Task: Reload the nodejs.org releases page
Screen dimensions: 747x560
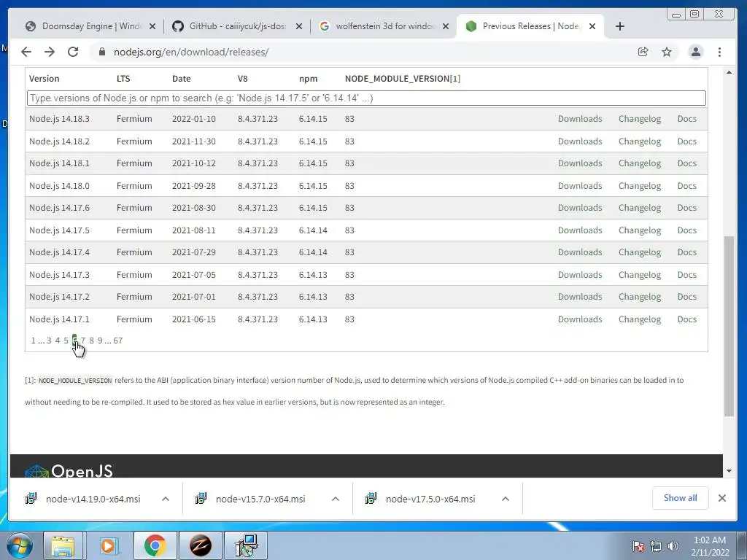Action: [73, 52]
